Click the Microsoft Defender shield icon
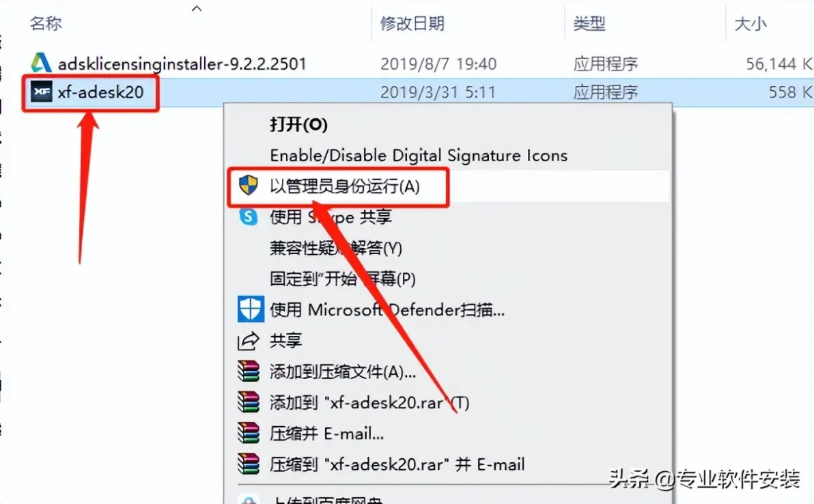This screenshot has width=814, height=504. pyautogui.click(x=250, y=309)
